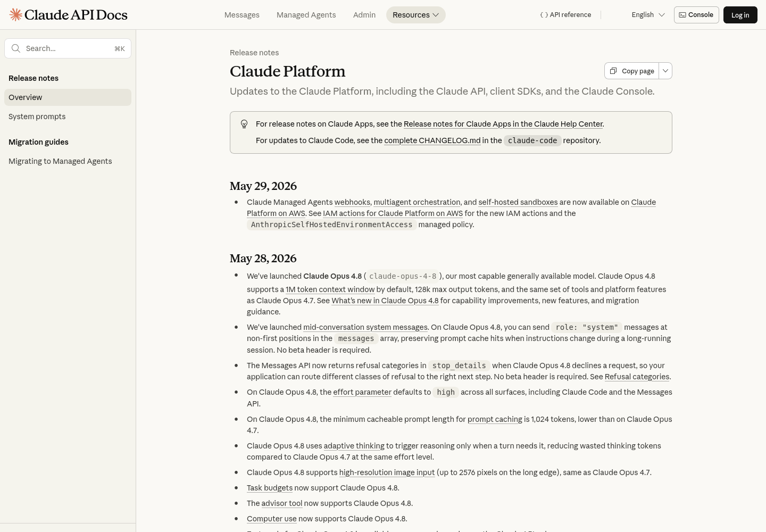Focus the Search docs field
The image size is (766, 532).
[x=68, y=48]
